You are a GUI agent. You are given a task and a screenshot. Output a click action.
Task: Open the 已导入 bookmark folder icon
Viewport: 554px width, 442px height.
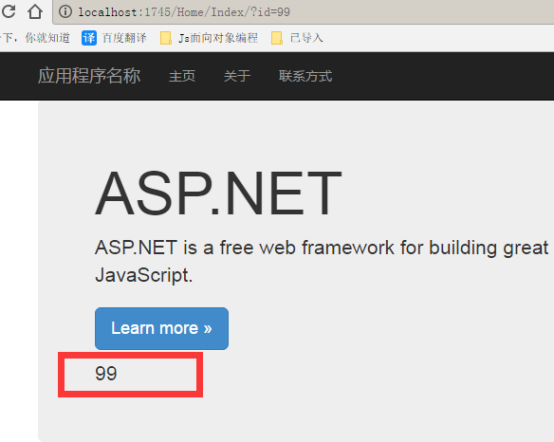(x=277, y=38)
